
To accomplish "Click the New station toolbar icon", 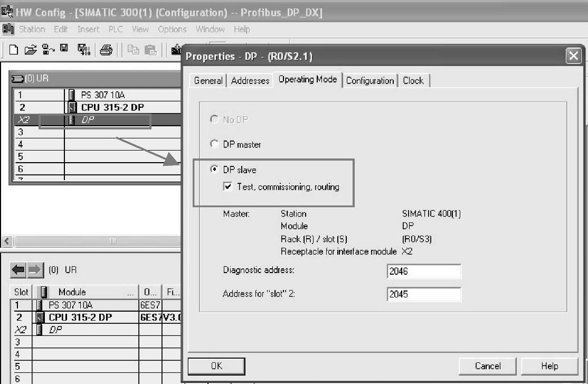I will 14,50.
